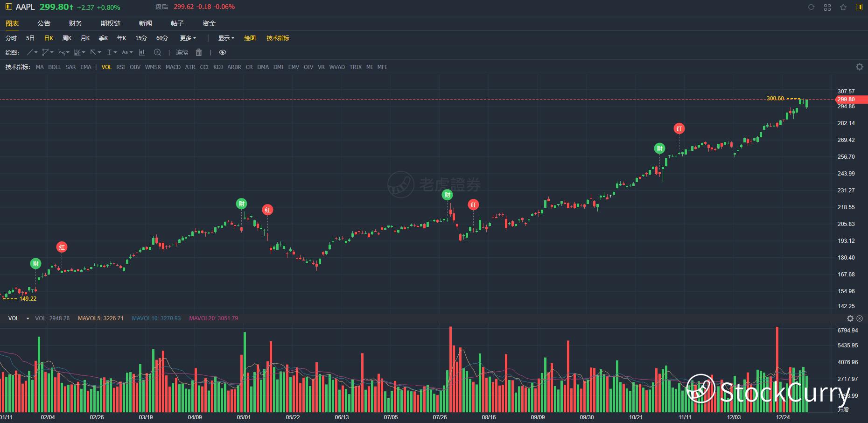Click the 红 dividend marker near 02/04
The image size is (868, 423).
coord(62,247)
